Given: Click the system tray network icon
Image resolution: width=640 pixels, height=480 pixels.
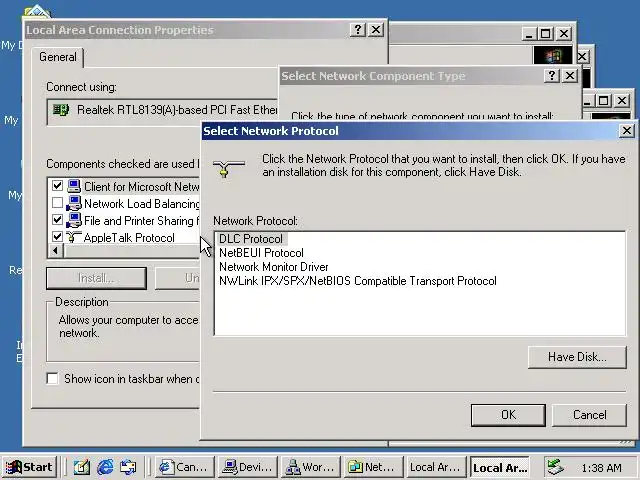Looking at the screenshot, I should pyautogui.click(x=555, y=467).
